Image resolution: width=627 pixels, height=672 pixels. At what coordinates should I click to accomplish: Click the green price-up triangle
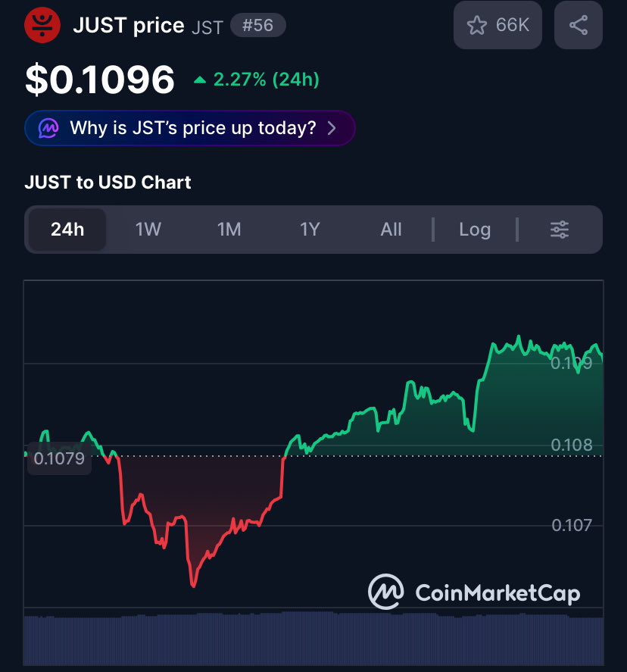pyautogui.click(x=200, y=80)
